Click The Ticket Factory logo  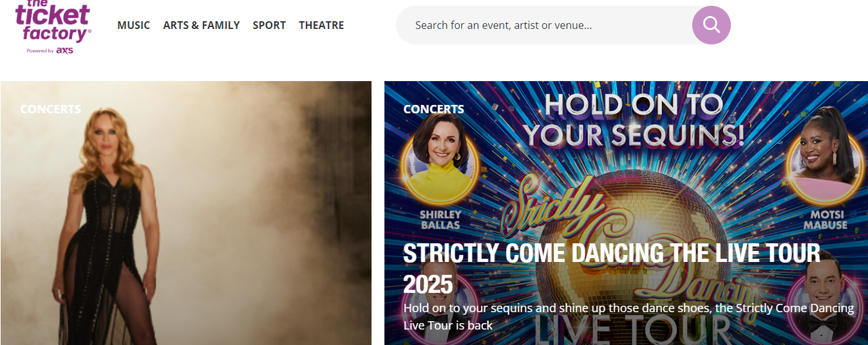(x=53, y=22)
